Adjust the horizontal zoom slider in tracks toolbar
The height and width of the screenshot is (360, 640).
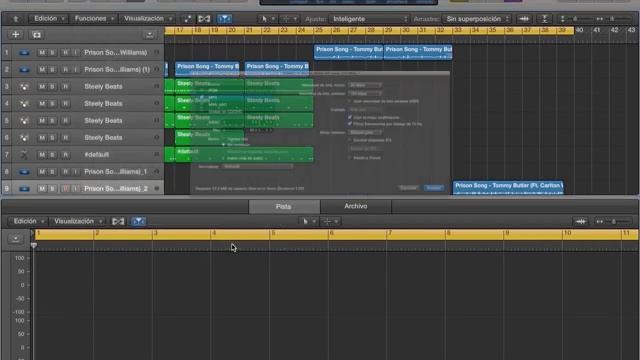[x=613, y=19]
